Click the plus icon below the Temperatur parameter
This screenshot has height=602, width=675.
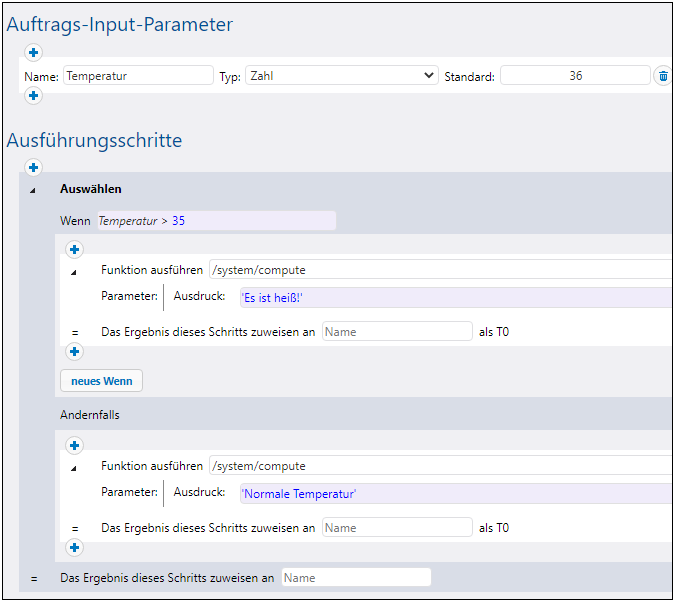33,96
